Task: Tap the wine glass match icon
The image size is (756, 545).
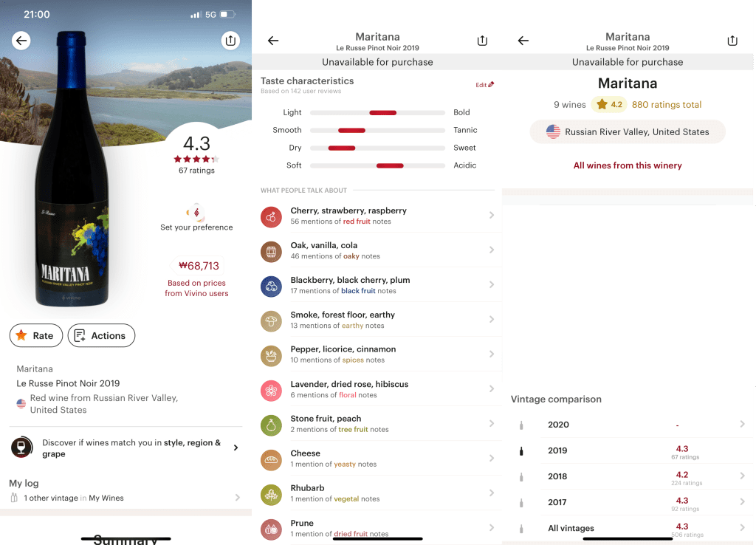Action: coord(21,447)
